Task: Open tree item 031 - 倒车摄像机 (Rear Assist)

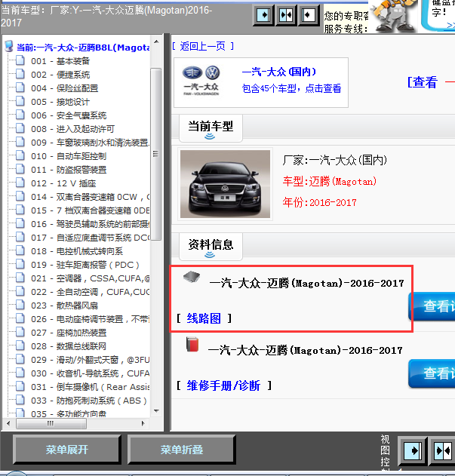Action: pyautogui.click(x=91, y=387)
